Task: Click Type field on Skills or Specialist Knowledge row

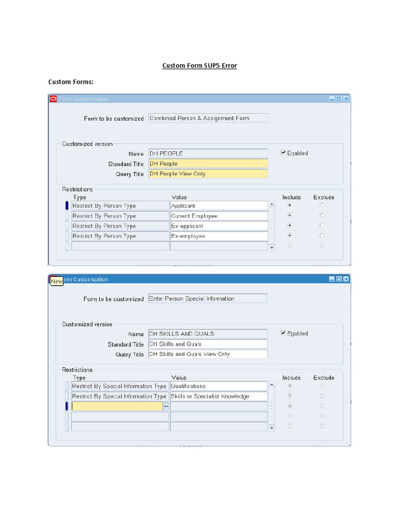Action: (120, 396)
